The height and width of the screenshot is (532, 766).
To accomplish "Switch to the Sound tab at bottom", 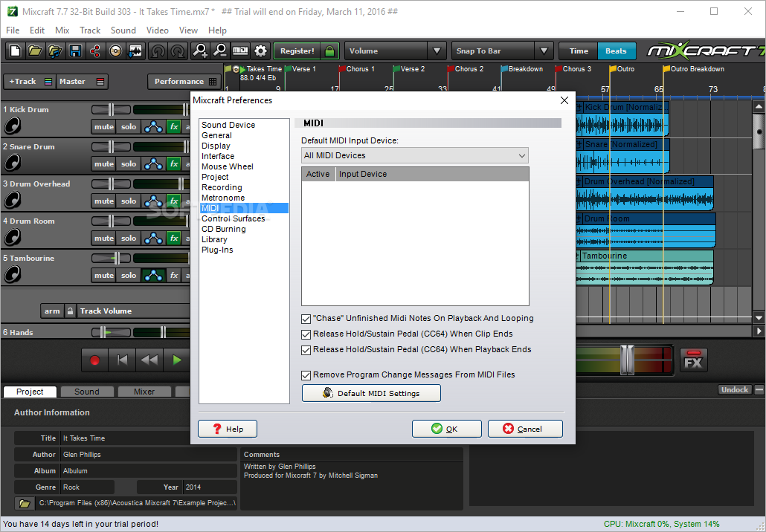I will click(86, 392).
